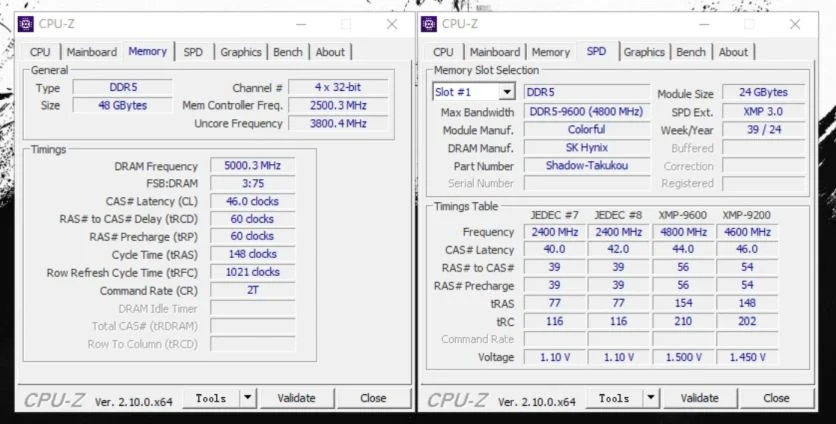Click the XMP-9600 column header
The width and height of the screenshot is (836, 424).
683,215
